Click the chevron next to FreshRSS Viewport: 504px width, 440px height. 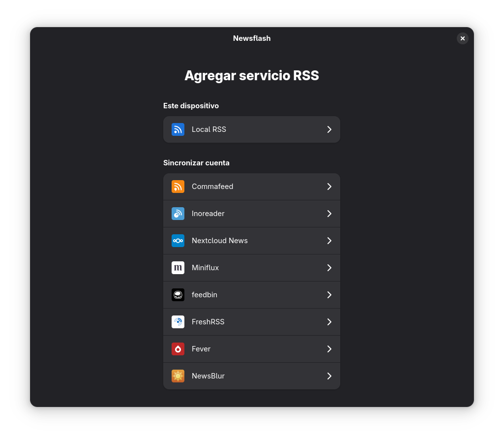point(329,322)
